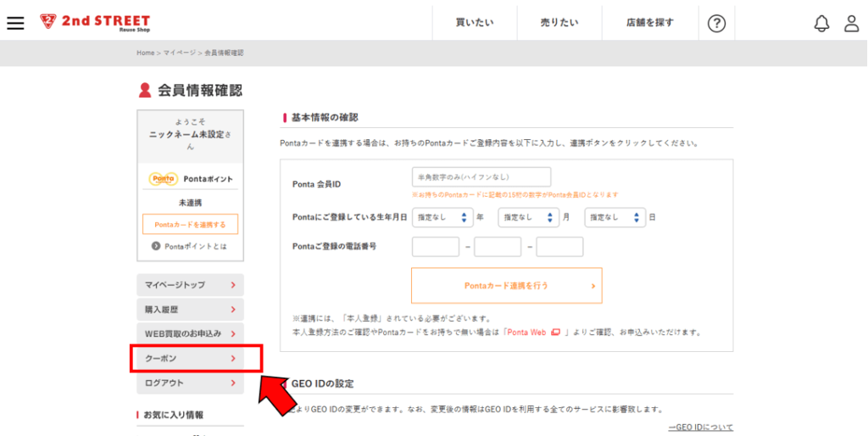Focus third phone number field

tap(559, 247)
